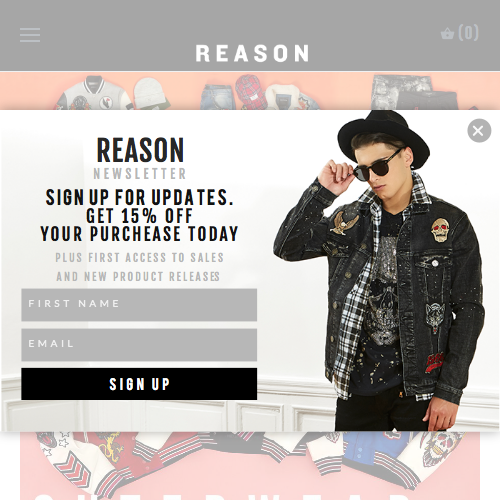Click the black Sign Up button

(x=139, y=384)
